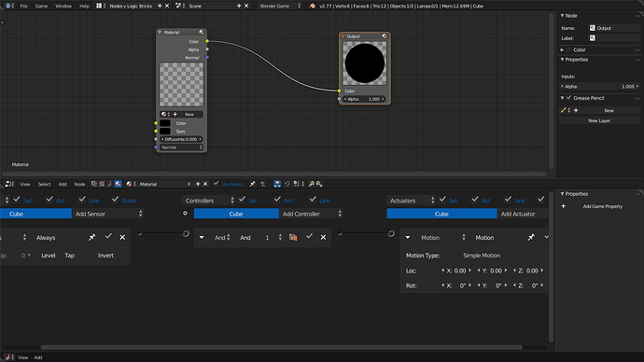Open the node editor type selector icon
This screenshot has width=644, height=362.
tap(9, 184)
